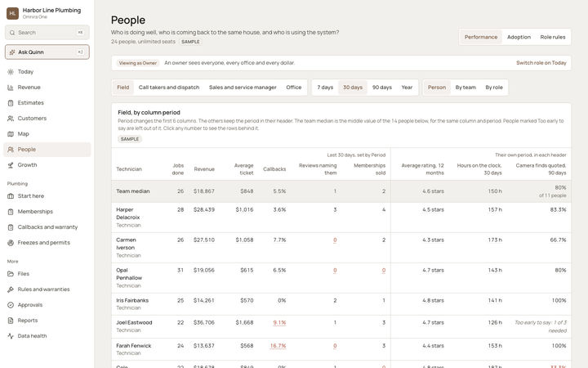Set period to 30 days
The image size is (588, 368).
tap(353, 88)
